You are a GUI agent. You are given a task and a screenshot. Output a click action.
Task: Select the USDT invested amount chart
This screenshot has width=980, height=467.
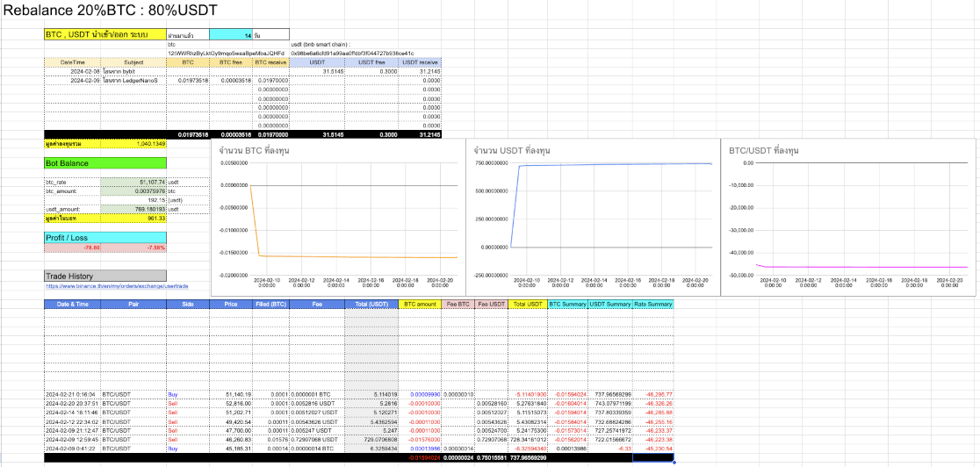click(x=593, y=216)
